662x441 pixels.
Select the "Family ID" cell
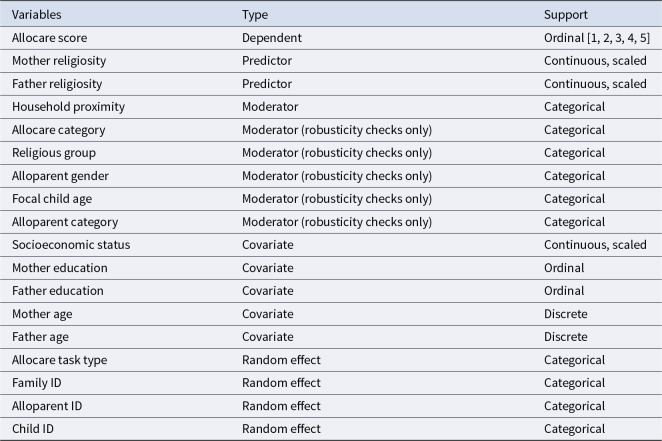[36, 383]
